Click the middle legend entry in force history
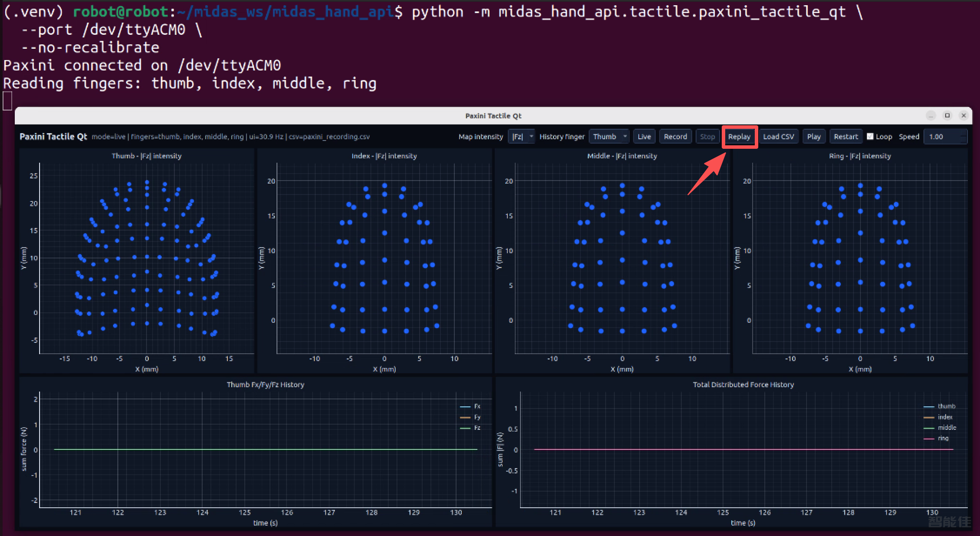 pos(940,428)
